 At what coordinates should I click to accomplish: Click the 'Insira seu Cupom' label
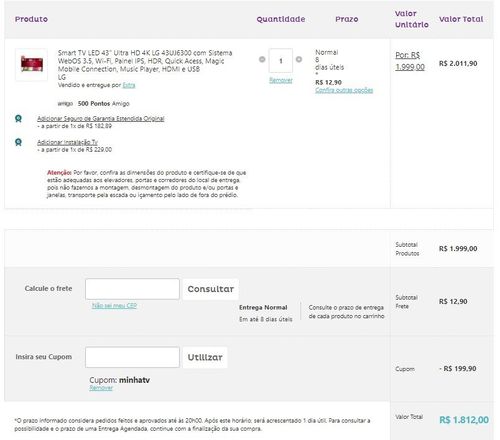click(x=43, y=357)
